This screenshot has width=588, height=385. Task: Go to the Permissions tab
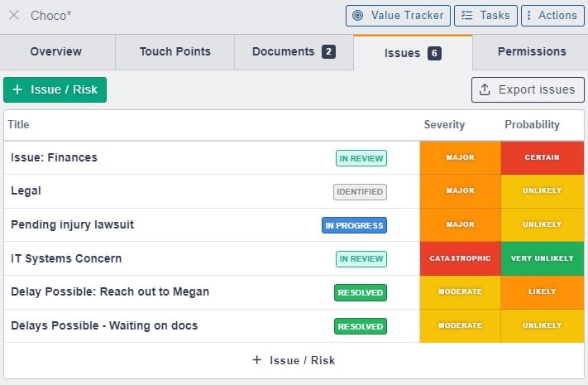pos(531,51)
